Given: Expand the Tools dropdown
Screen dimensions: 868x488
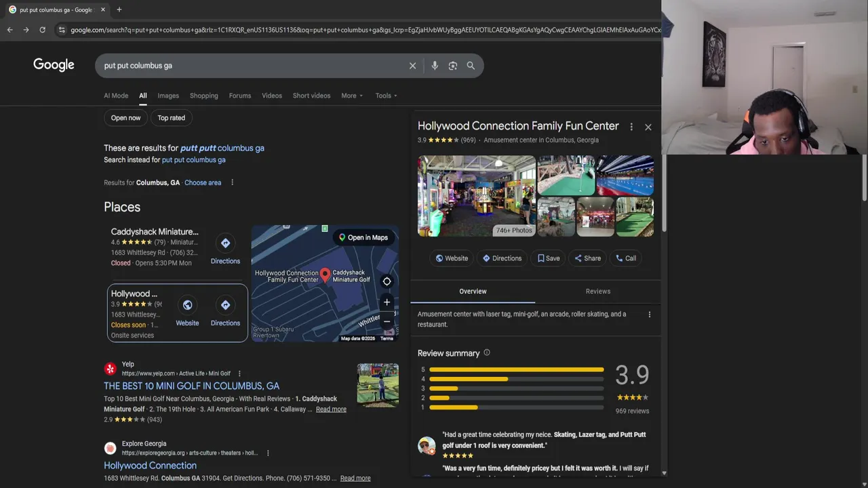Looking at the screenshot, I should tap(387, 96).
